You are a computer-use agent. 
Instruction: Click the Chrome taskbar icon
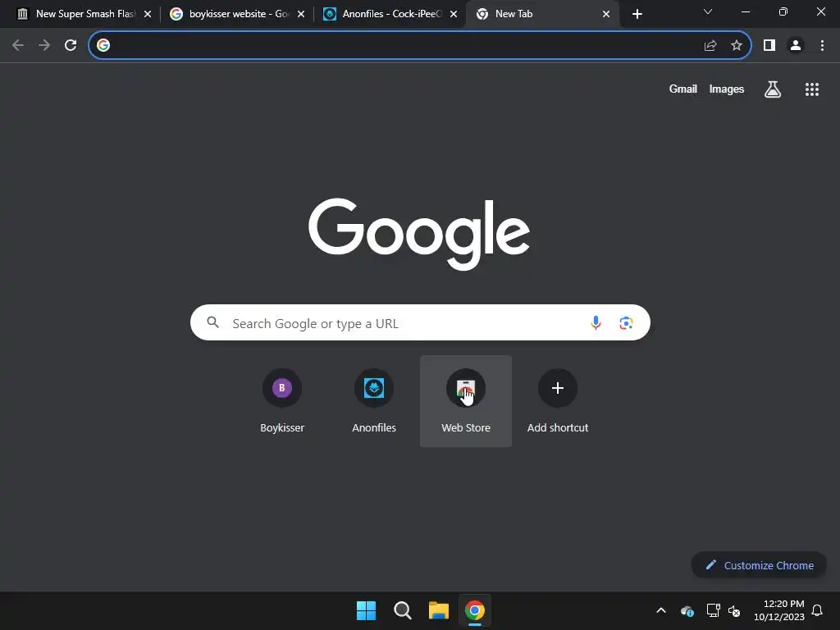pyautogui.click(x=475, y=610)
